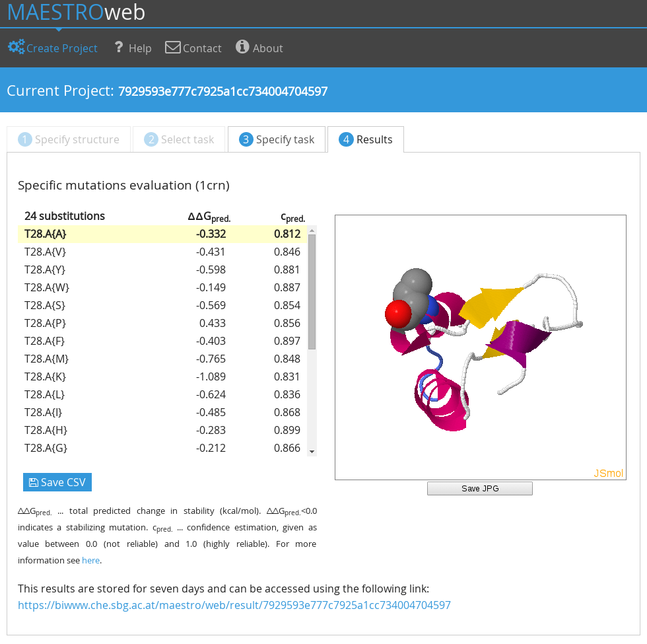Select the T28.A{P} substitution row

[x=162, y=323]
